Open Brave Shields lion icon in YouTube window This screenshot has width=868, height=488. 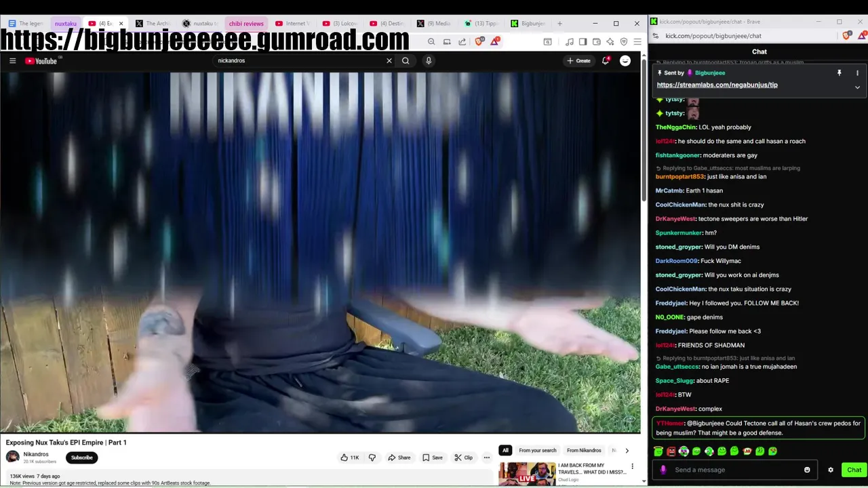point(479,42)
